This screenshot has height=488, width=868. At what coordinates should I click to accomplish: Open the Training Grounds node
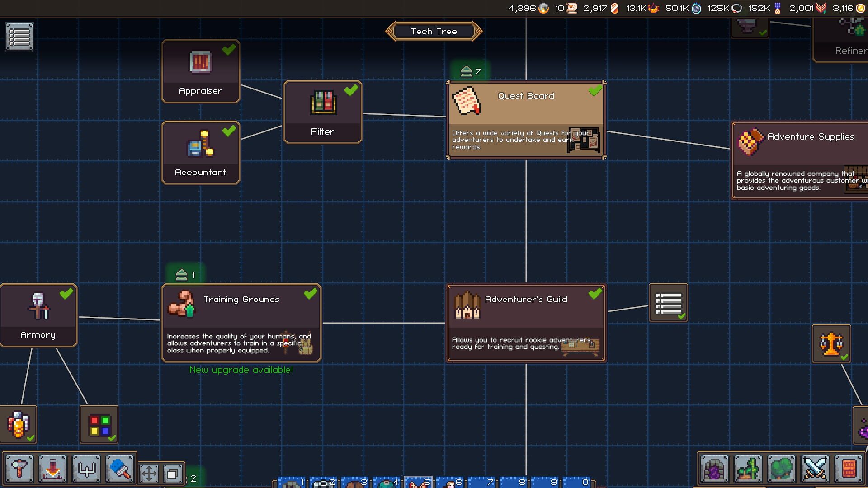[241, 323]
